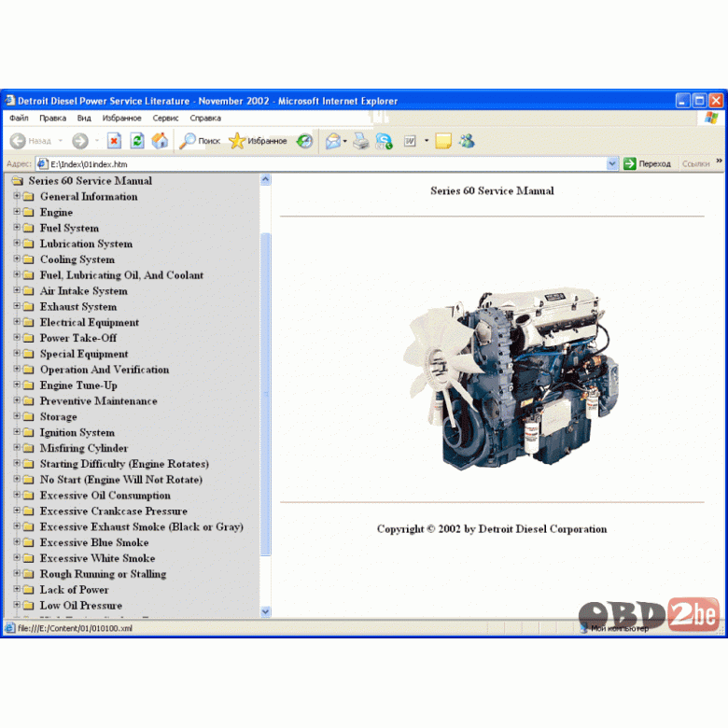Click the Excessive Oil Consumption folder icon
Screen dimensions: 728x728
click(x=29, y=496)
